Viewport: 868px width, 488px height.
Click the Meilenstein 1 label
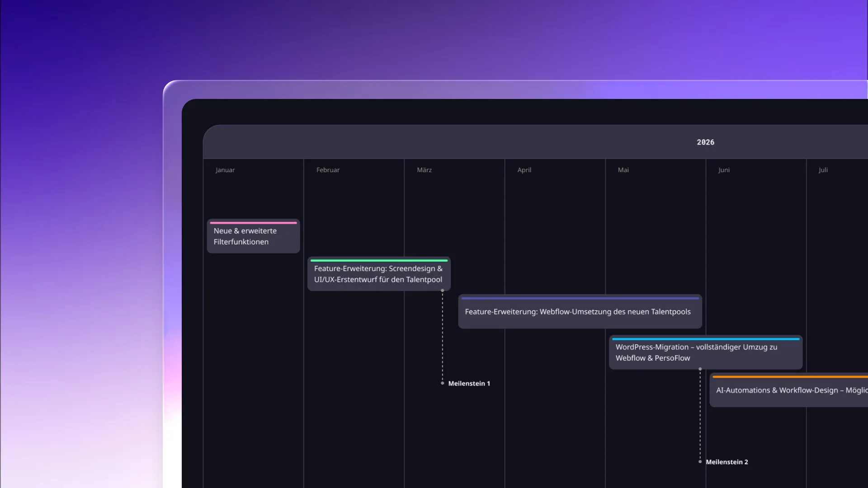[x=469, y=384]
